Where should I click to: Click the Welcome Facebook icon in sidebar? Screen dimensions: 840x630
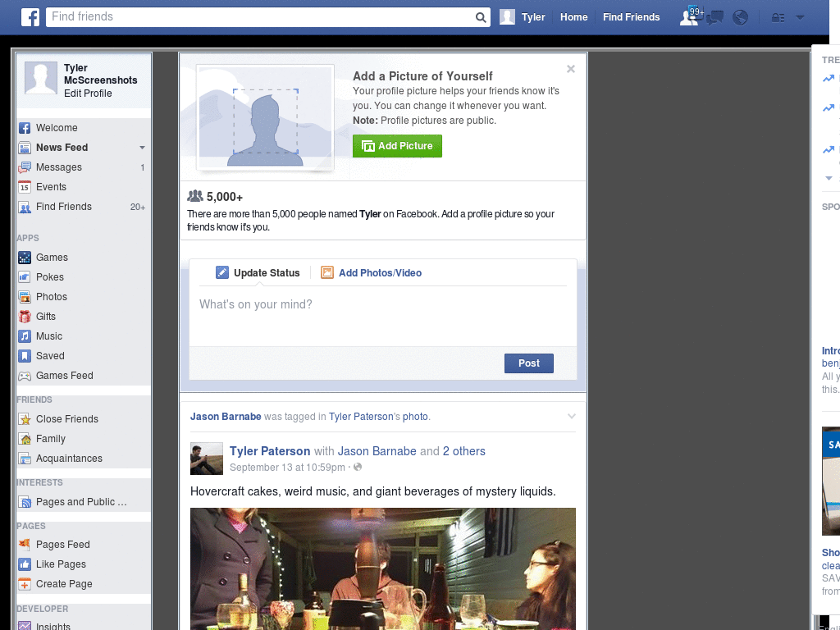[25, 128]
